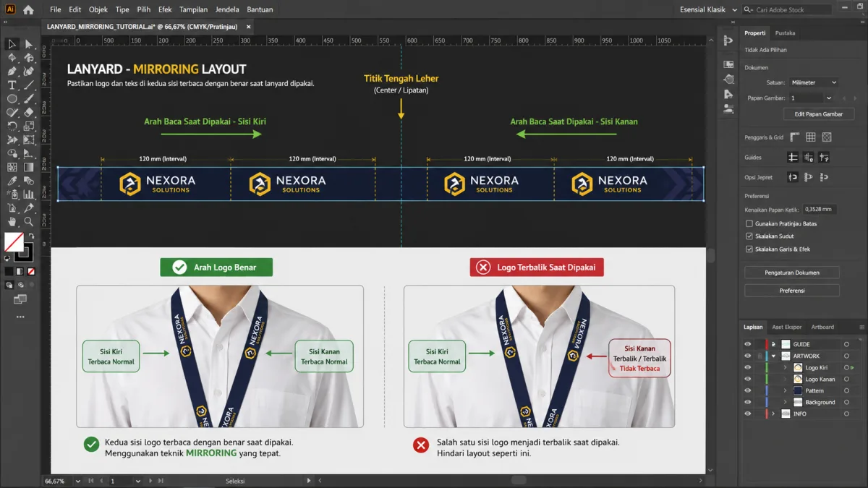Select the Rotate tool

coord(12,127)
